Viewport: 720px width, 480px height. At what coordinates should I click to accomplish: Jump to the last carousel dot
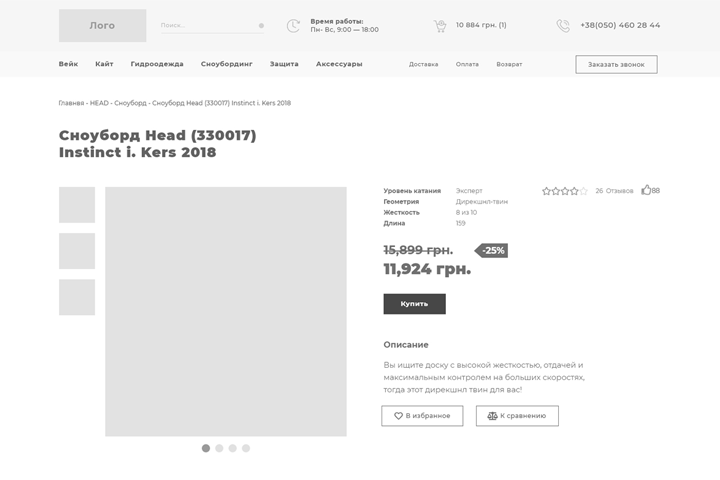pyautogui.click(x=246, y=448)
